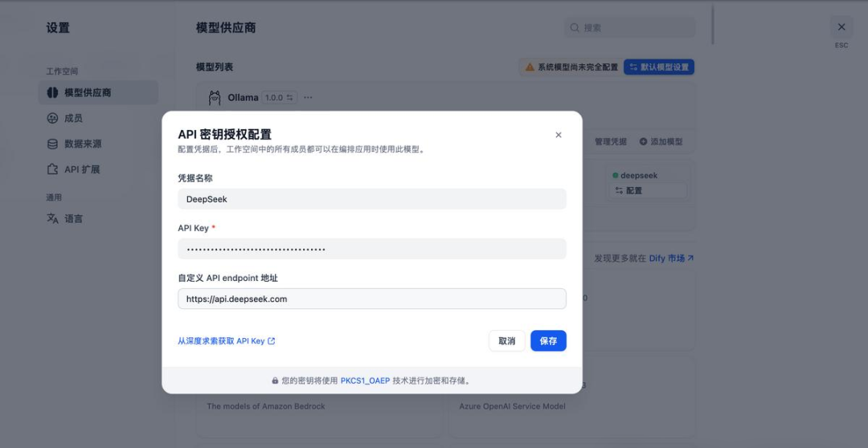Select 模型供应商 in the settings sidebar
This screenshot has height=448, width=868.
[x=98, y=92]
